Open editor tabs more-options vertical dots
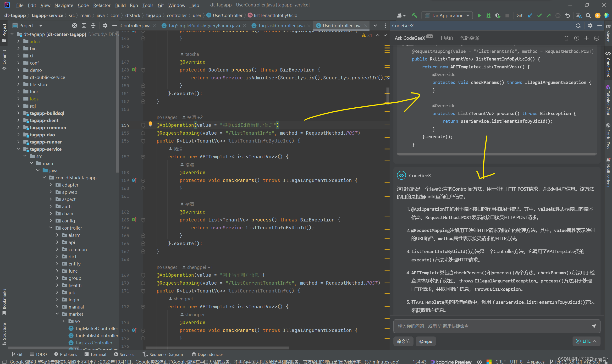Image resolution: width=612 pixels, height=364 pixels. click(385, 26)
